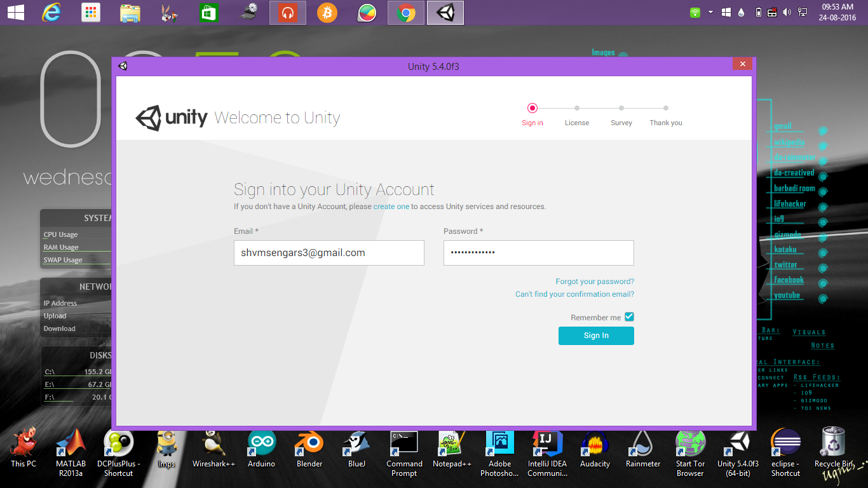868x488 pixels.
Task: Open the facebook link in Rainmeter sidebar
Action: tap(789, 280)
